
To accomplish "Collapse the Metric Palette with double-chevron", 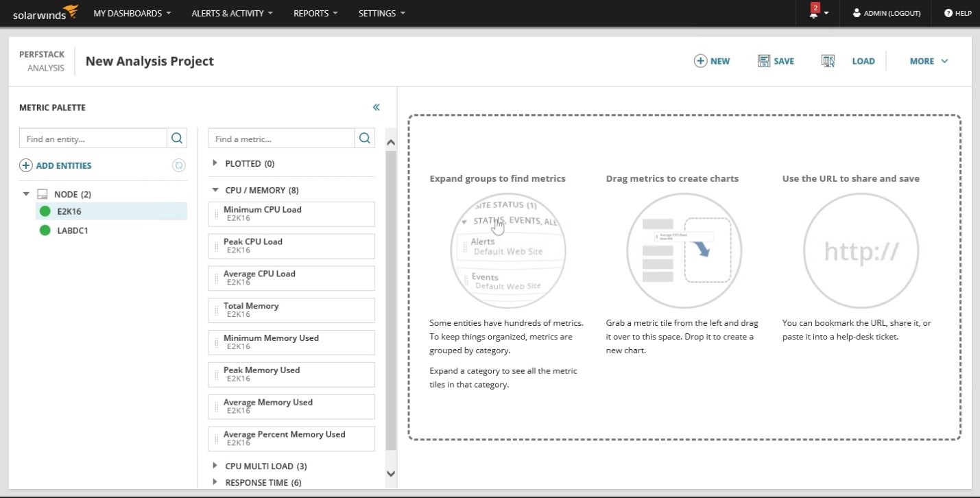I will coord(376,107).
